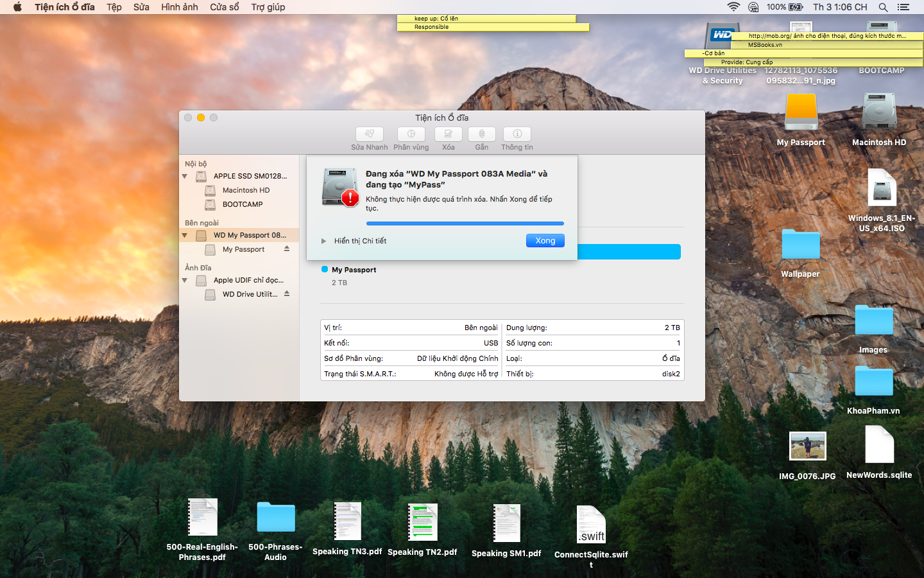This screenshot has width=924, height=578.
Task: Select Macintosh HD volume in sidebar
Action: [x=239, y=190]
